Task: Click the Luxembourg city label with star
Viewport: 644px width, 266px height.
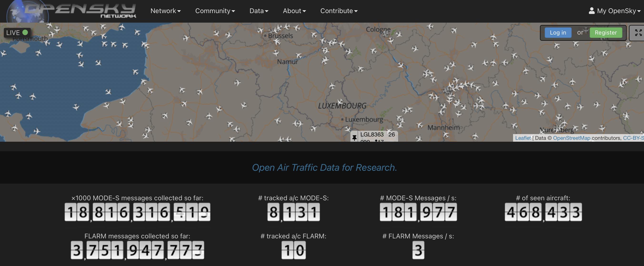Action: tap(362, 120)
